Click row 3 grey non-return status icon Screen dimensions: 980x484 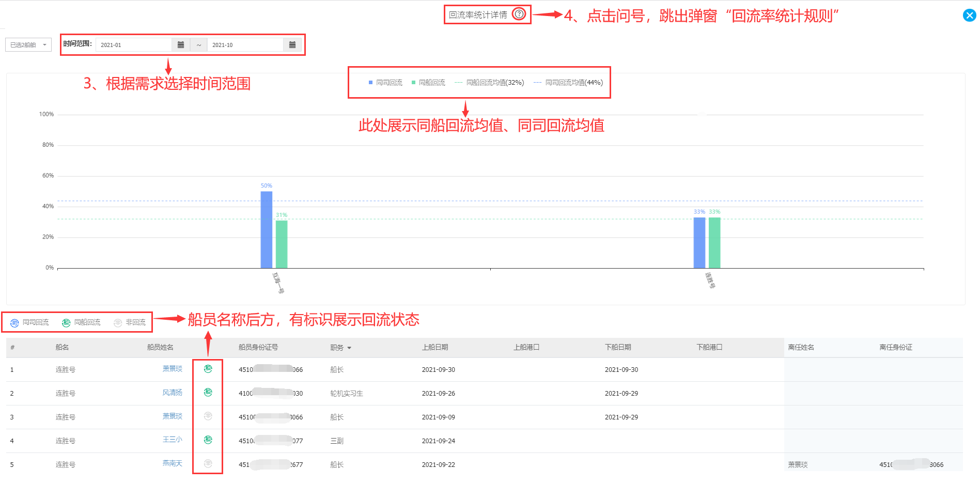tap(208, 416)
